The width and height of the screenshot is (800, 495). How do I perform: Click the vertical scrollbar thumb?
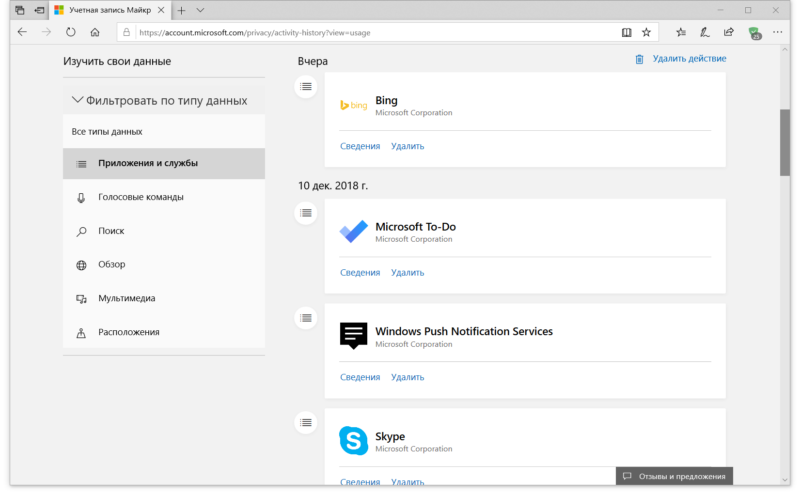pos(785,142)
